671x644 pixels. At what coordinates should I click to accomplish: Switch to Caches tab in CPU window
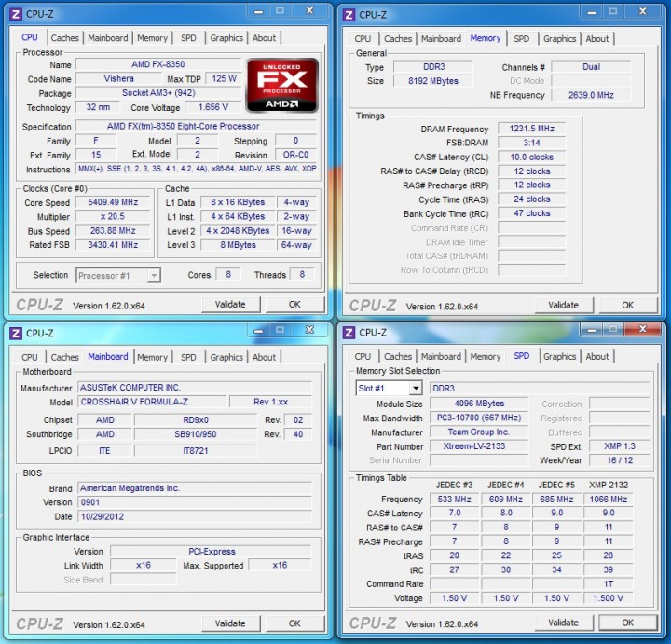[65, 38]
